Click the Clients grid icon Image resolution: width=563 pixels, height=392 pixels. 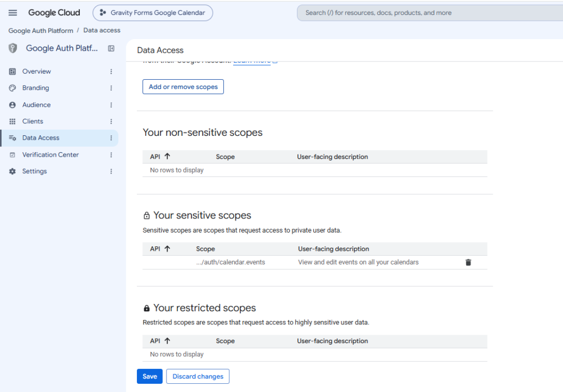(12, 122)
